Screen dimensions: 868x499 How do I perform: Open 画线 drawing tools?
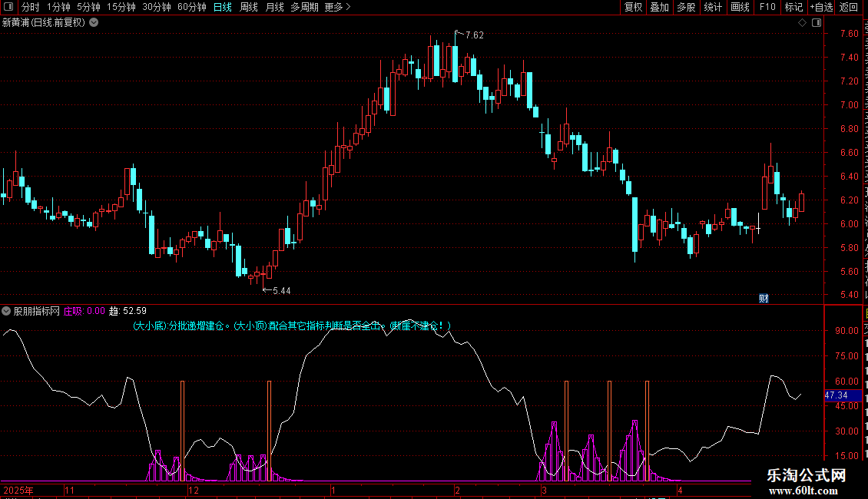point(740,7)
